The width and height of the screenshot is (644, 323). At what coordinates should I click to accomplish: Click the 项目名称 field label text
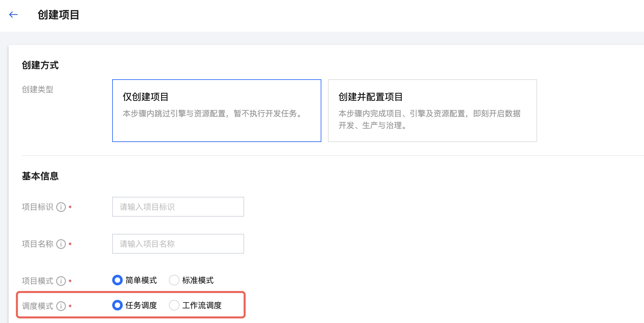[x=38, y=244]
